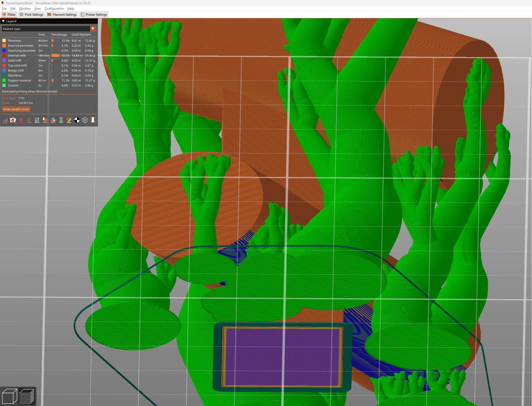
Task: Collapse the Legend panel
Action: (x=3, y=21)
